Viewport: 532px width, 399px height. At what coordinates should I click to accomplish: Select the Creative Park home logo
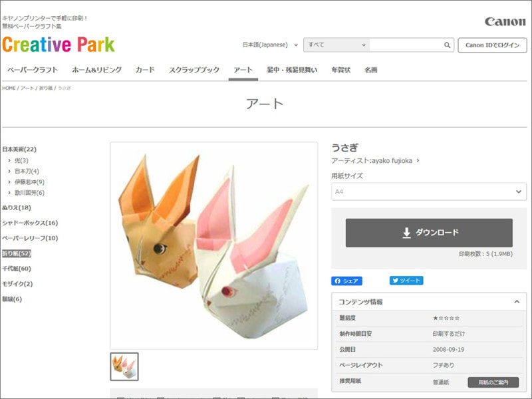tap(57, 43)
